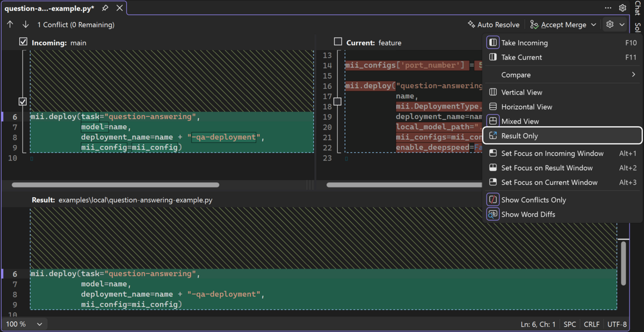
Task: Click Current pane horizontal scrollbar thumb
Action: point(404,185)
